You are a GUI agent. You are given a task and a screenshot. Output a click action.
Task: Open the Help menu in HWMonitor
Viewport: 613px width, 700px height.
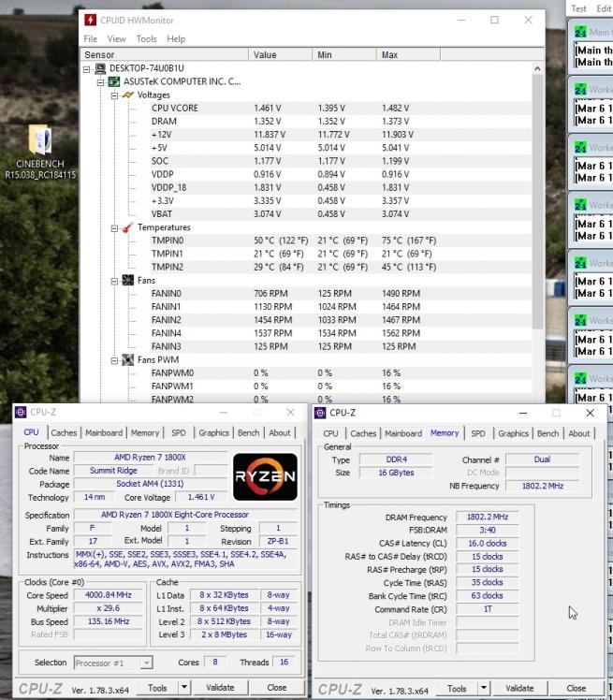point(176,39)
